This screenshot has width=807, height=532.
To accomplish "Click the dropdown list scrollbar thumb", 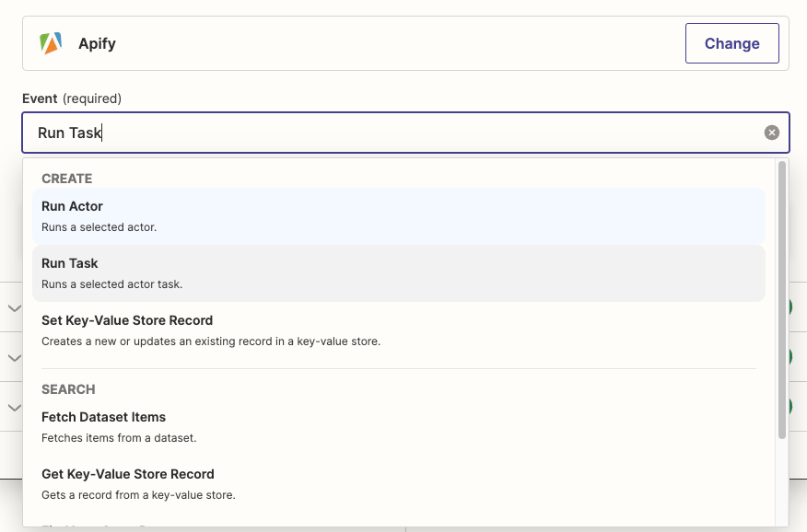I will click(782, 300).
